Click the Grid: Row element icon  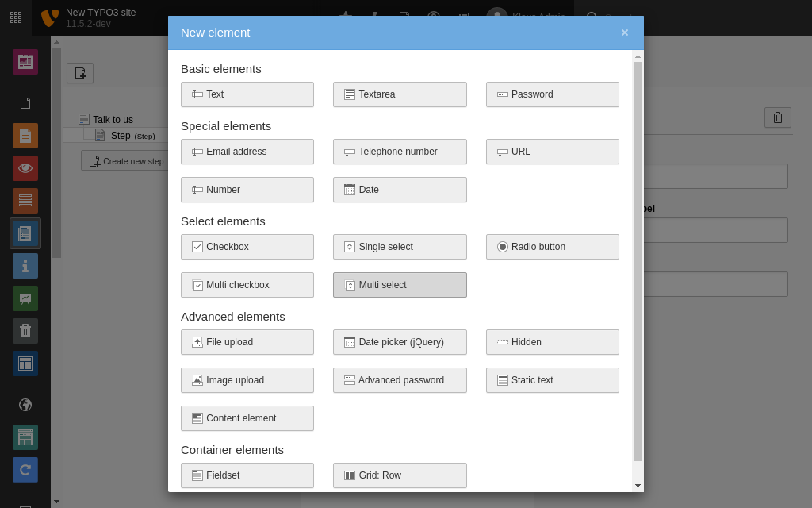pos(350,475)
